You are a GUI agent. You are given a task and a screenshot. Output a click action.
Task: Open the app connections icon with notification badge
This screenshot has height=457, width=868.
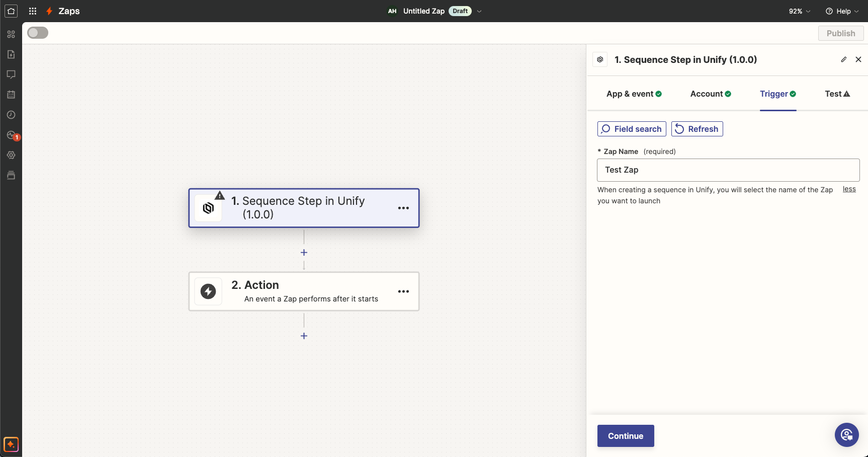coord(11,135)
